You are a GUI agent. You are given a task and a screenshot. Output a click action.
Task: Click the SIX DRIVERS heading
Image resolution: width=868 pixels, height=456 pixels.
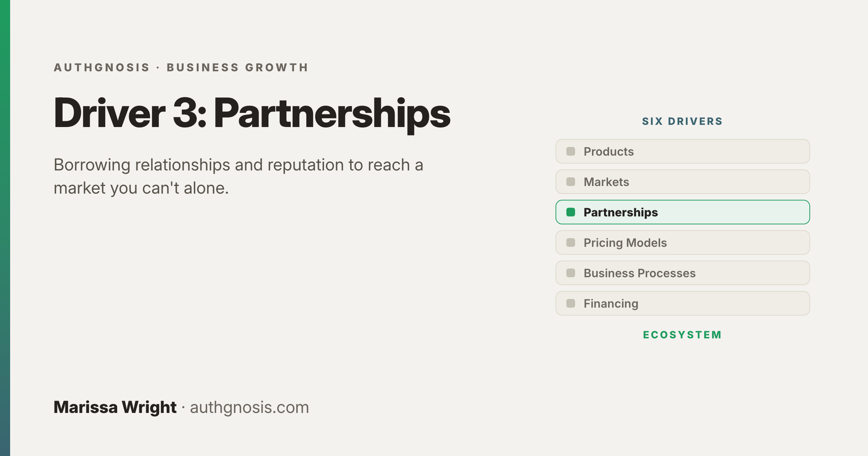(x=682, y=121)
